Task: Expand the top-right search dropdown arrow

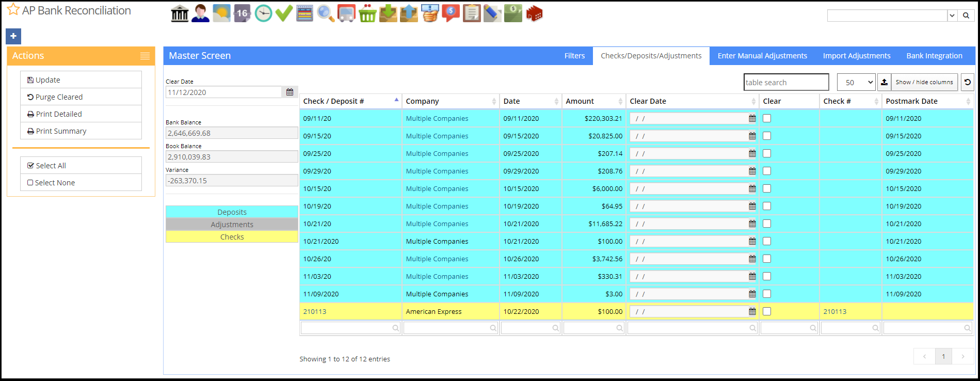Action: coord(952,15)
